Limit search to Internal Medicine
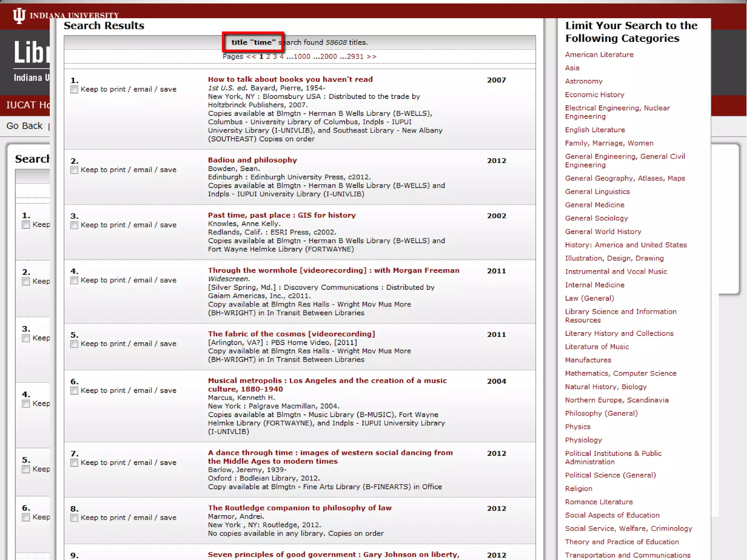The image size is (747, 560). 595,285
